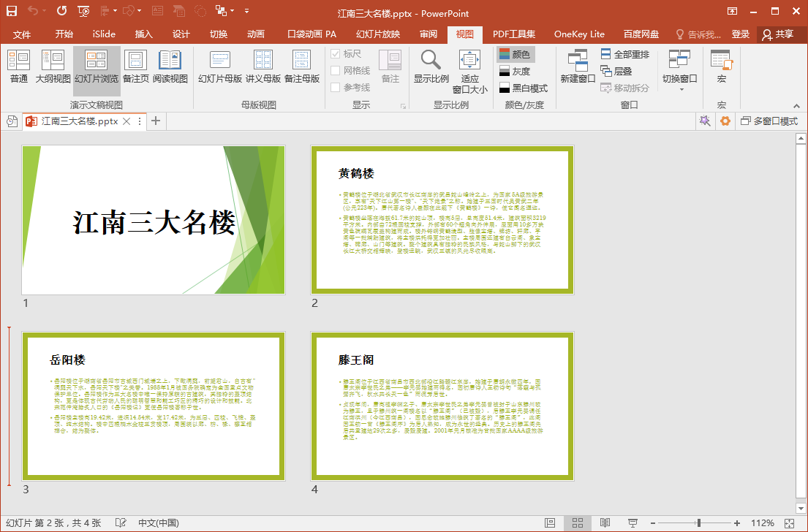Click Fit to Window (适应窗口大小)

469,72
